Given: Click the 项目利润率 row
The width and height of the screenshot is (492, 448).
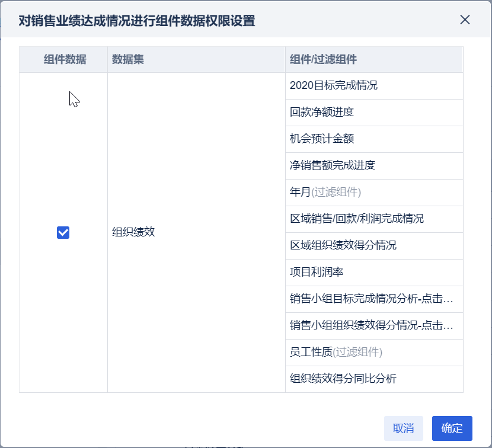Looking at the screenshot, I should (374, 273).
